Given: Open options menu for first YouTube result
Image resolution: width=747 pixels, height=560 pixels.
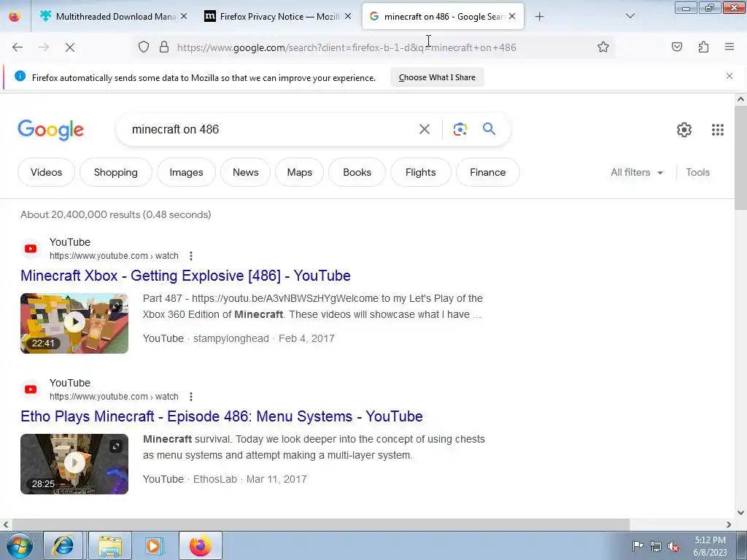Looking at the screenshot, I should (x=191, y=256).
